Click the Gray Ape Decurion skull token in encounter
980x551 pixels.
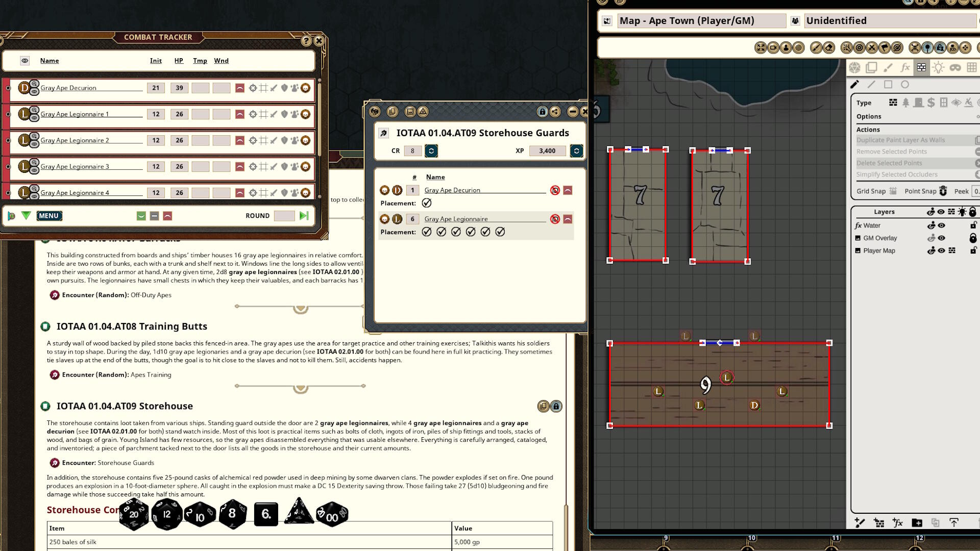coord(385,190)
